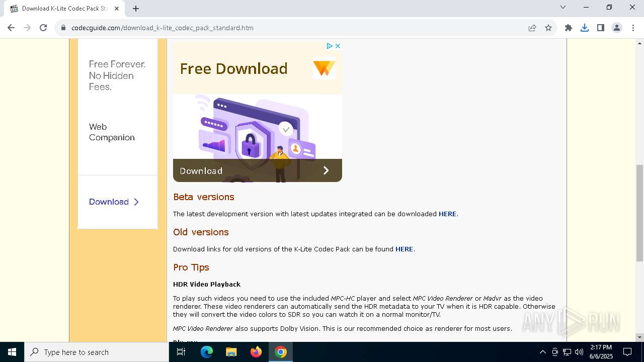Close the Free Download ad
Viewport: 644px width, 362px height.
[x=338, y=46]
